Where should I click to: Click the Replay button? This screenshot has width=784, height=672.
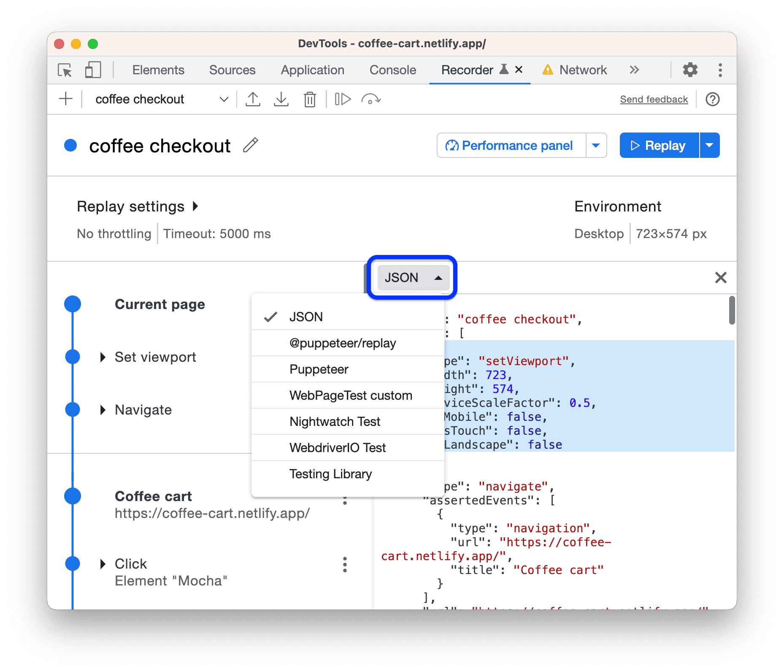pos(659,145)
